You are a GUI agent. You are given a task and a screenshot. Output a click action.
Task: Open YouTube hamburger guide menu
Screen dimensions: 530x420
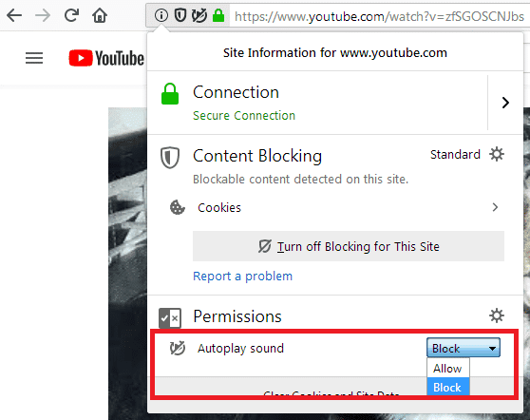pyautogui.click(x=34, y=58)
